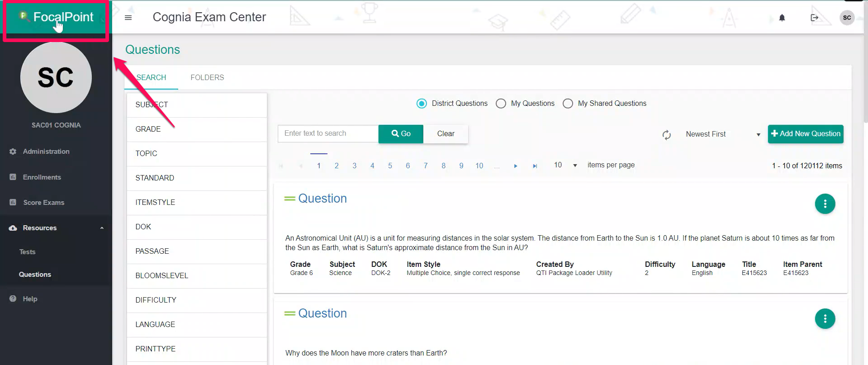This screenshot has width=868, height=365.
Task: Open the notifications bell
Action: [x=782, y=18]
